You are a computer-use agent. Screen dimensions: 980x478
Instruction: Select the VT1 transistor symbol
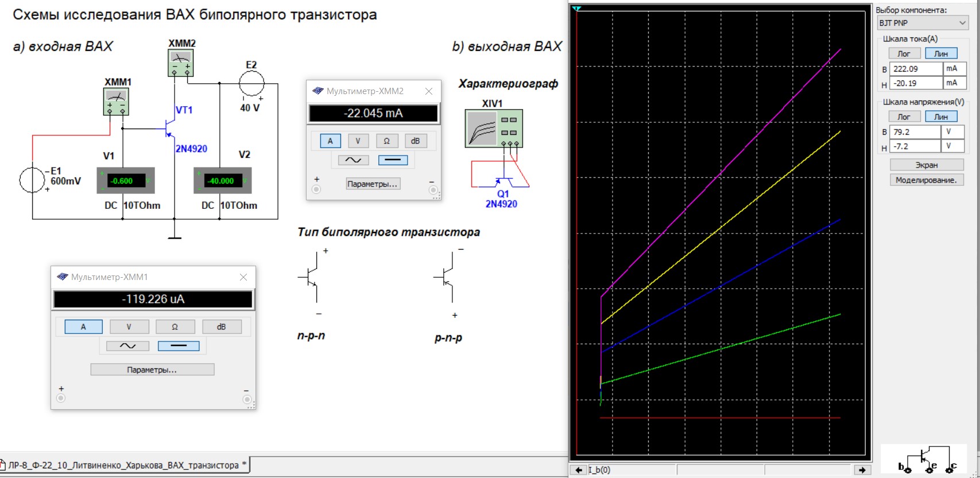point(169,127)
